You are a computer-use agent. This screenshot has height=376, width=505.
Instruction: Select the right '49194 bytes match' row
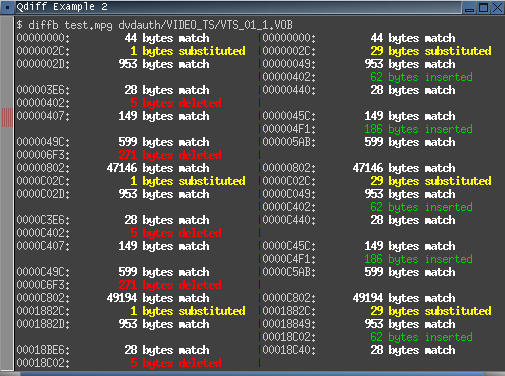click(359, 298)
